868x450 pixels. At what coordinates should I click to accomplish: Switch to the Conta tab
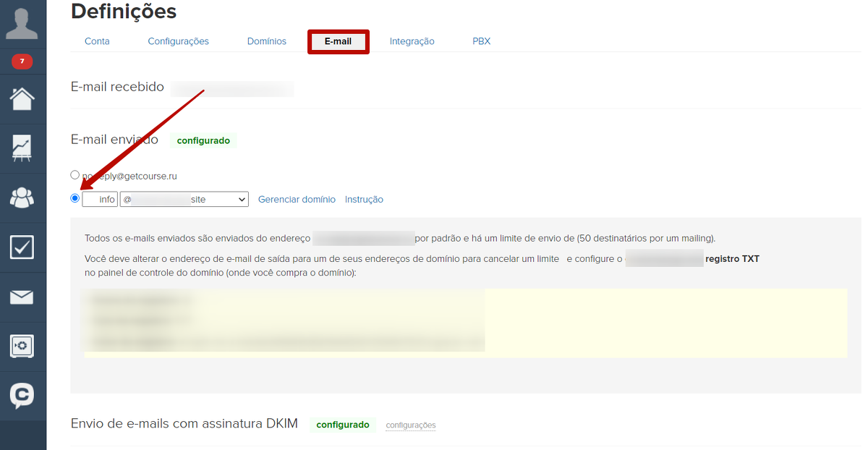click(x=97, y=41)
